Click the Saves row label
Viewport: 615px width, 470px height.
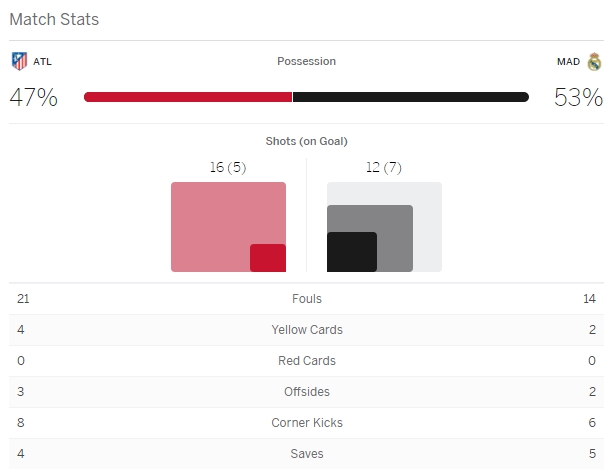[x=306, y=454]
